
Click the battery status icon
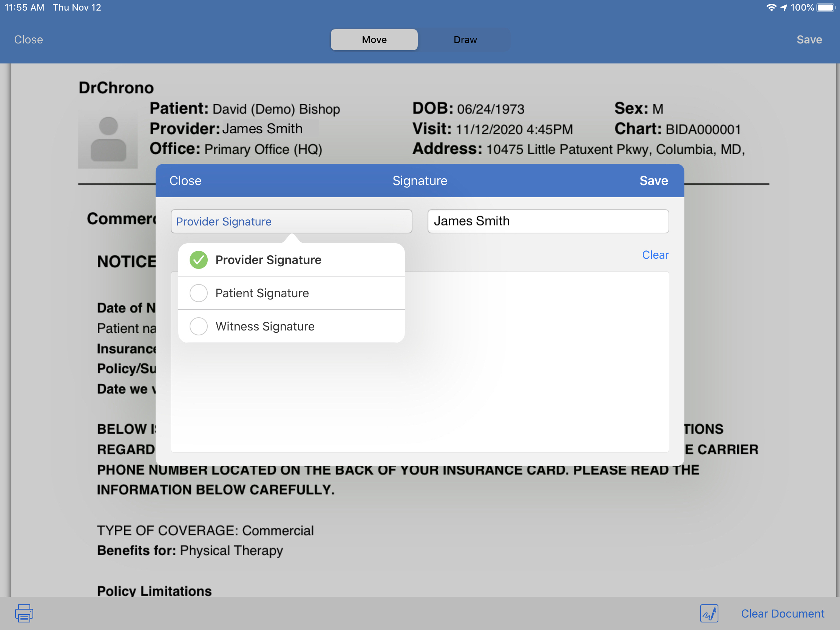(826, 7)
